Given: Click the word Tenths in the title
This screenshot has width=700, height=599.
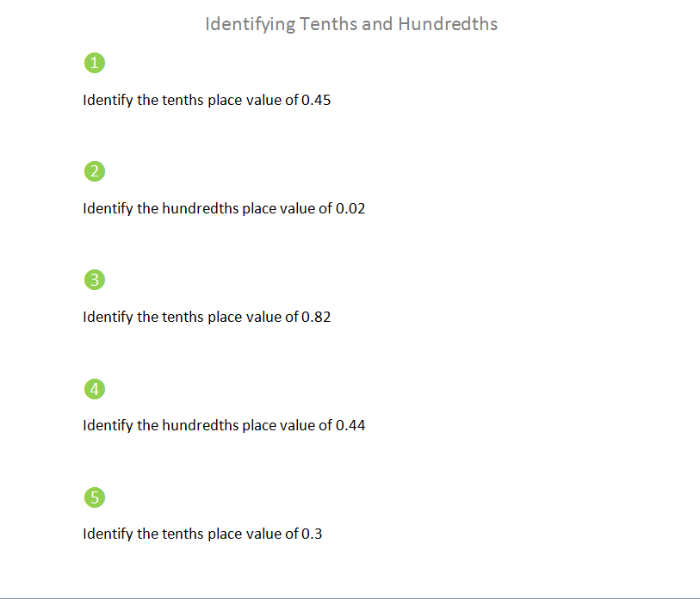Looking at the screenshot, I should [328, 24].
